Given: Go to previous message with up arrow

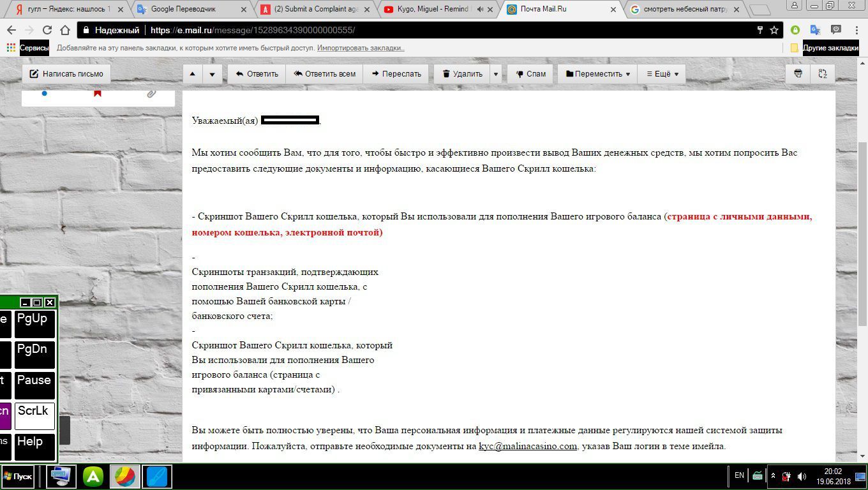Looking at the screenshot, I should [193, 74].
